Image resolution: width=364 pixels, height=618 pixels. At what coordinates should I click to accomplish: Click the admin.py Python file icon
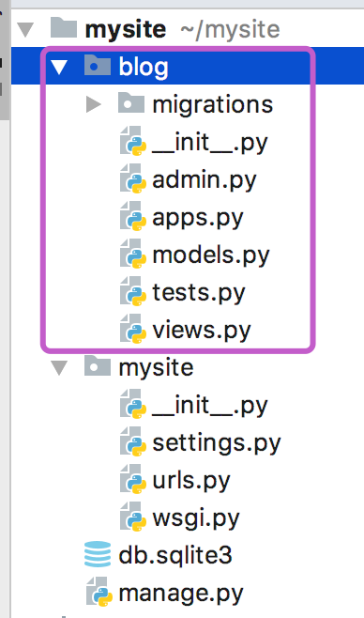[133, 178]
